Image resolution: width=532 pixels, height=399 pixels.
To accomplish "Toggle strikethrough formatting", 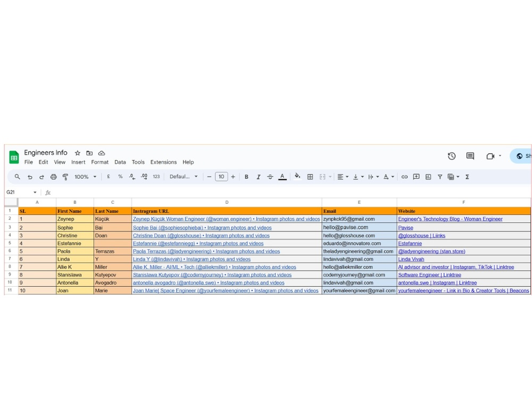I will pyautogui.click(x=270, y=177).
